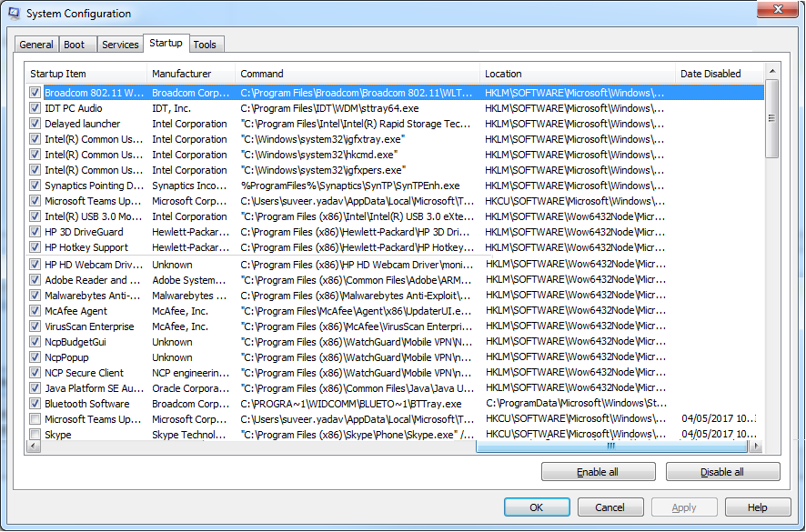Screen dimensions: 806x532
Task: Confirm with the OK button
Action: [x=537, y=507]
